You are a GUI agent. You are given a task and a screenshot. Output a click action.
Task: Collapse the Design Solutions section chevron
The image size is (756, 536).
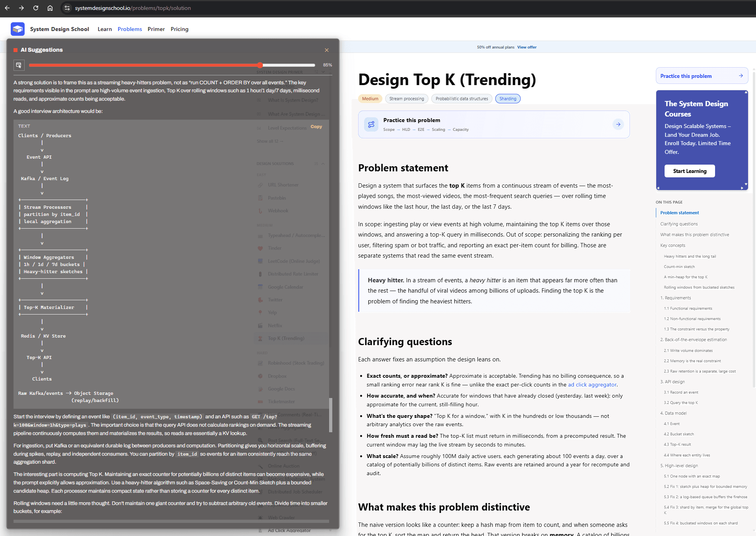click(x=323, y=163)
